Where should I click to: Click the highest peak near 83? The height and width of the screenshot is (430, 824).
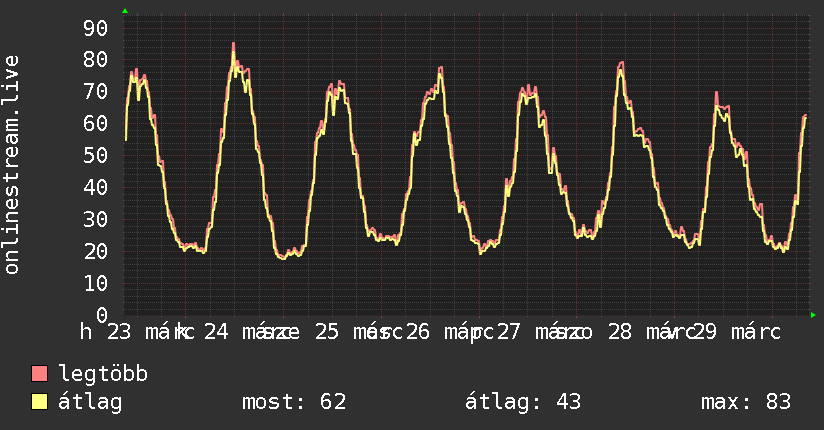coord(233,44)
